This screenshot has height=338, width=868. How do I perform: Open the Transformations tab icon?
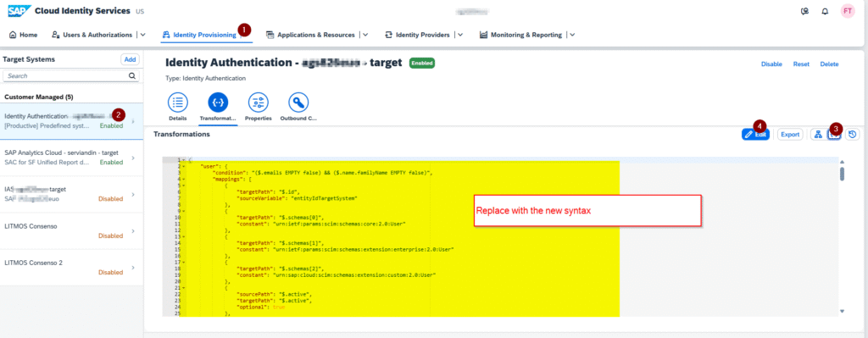point(218,103)
